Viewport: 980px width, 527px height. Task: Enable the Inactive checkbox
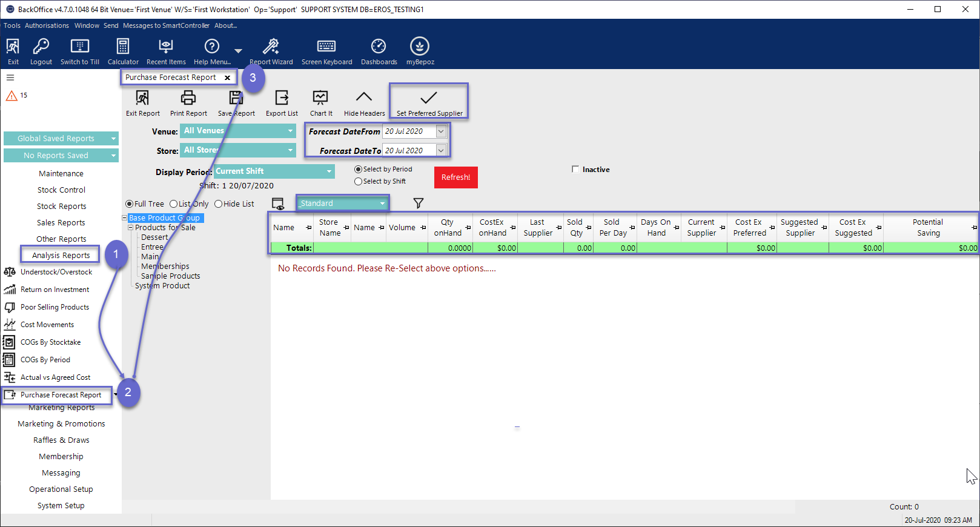(575, 170)
